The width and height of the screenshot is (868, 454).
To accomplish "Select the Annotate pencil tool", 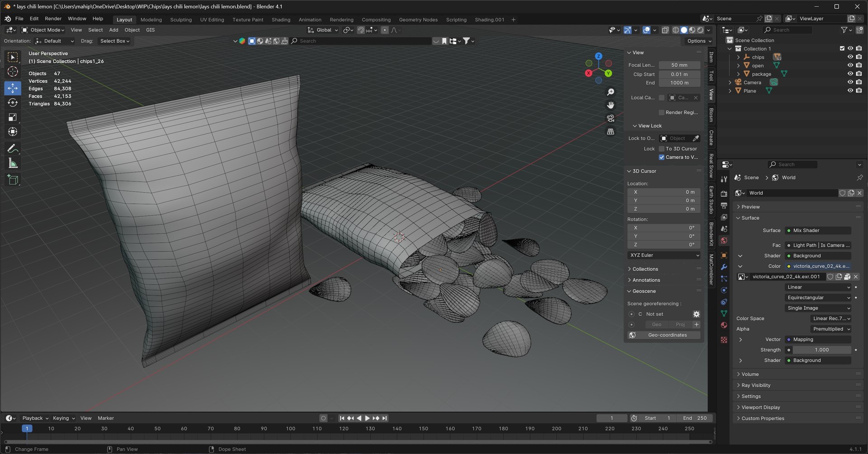I will point(13,149).
